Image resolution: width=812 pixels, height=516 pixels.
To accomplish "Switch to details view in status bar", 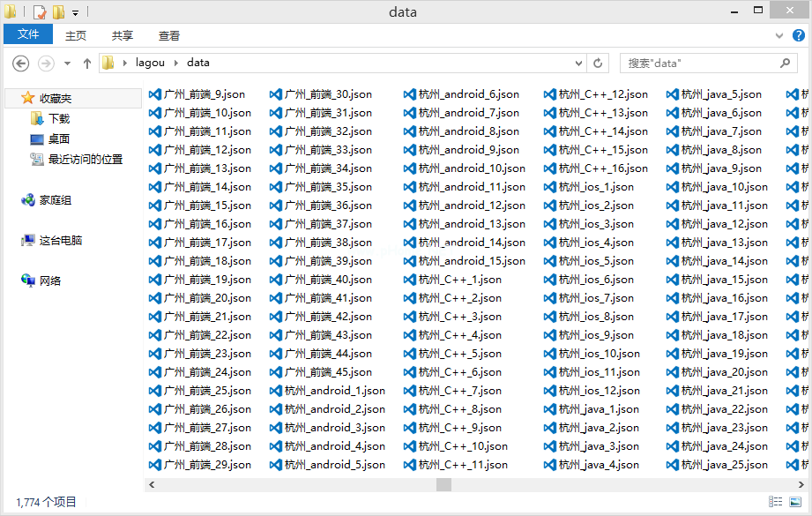I will point(775,502).
